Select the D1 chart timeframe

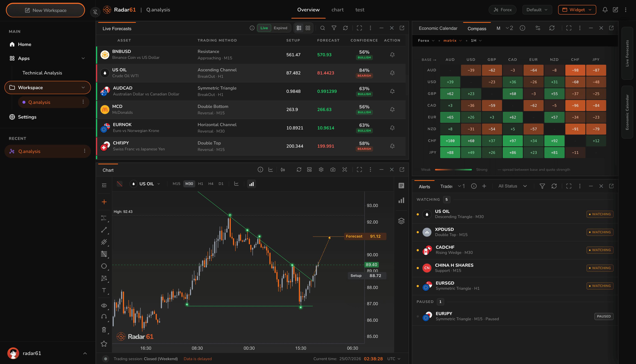[221, 184]
